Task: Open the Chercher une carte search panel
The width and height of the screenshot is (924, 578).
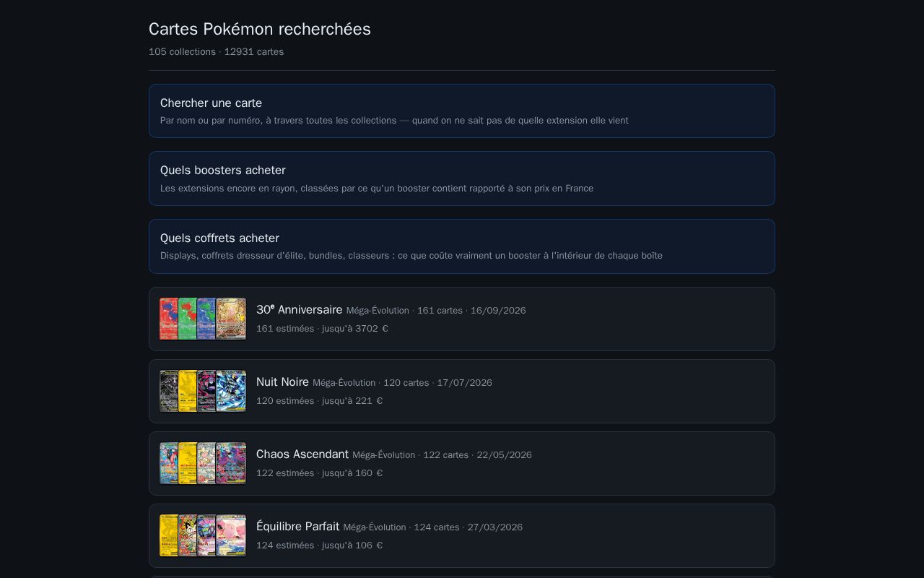Action: (462, 111)
